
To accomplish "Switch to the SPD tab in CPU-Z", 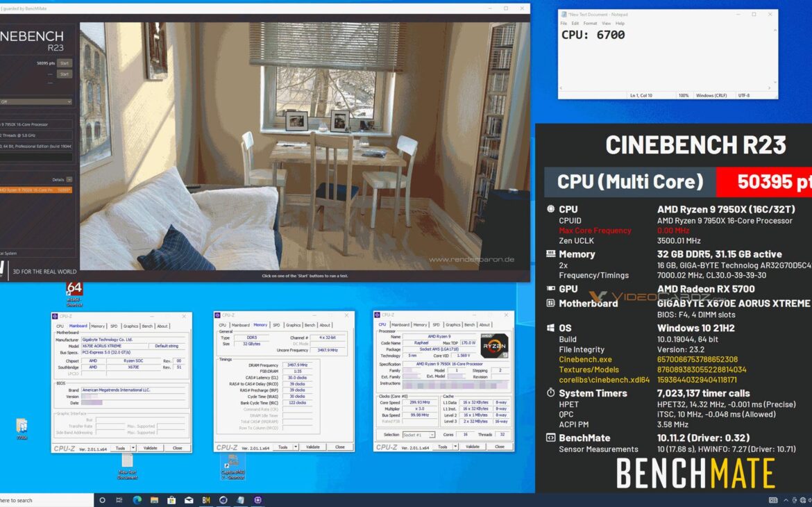I will tap(435, 324).
